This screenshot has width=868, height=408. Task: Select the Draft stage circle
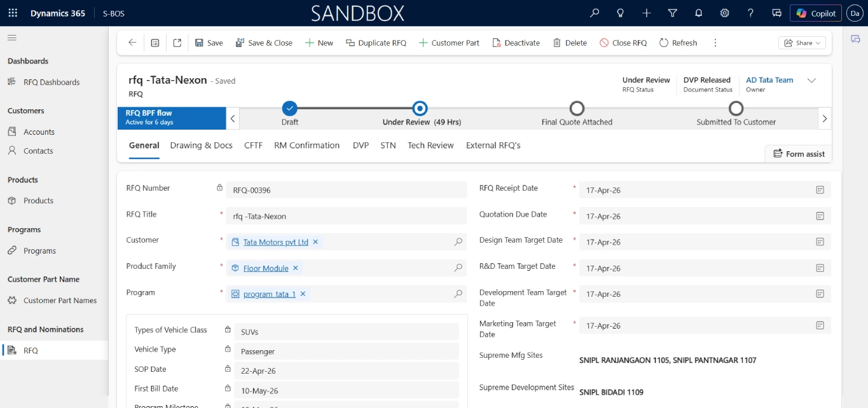tap(289, 108)
